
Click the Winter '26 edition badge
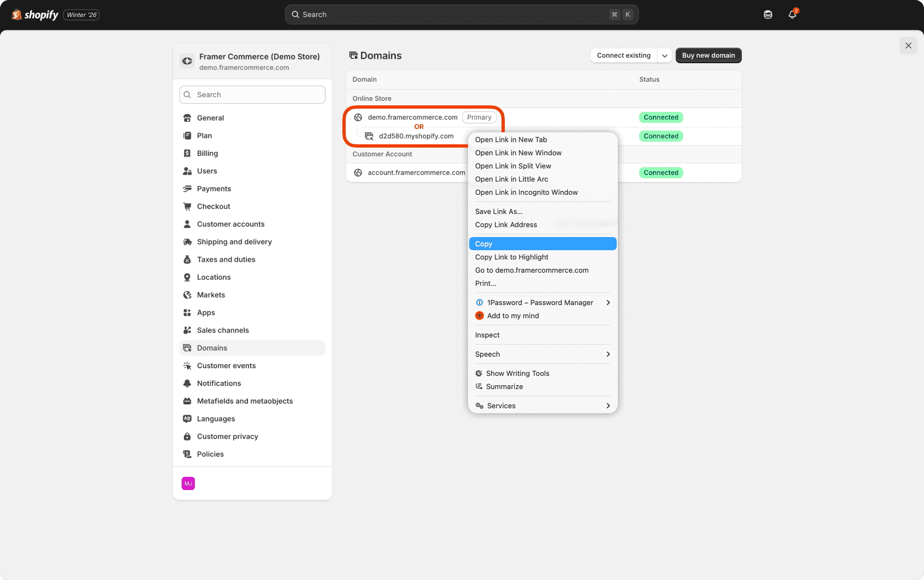(x=81, y=15)
